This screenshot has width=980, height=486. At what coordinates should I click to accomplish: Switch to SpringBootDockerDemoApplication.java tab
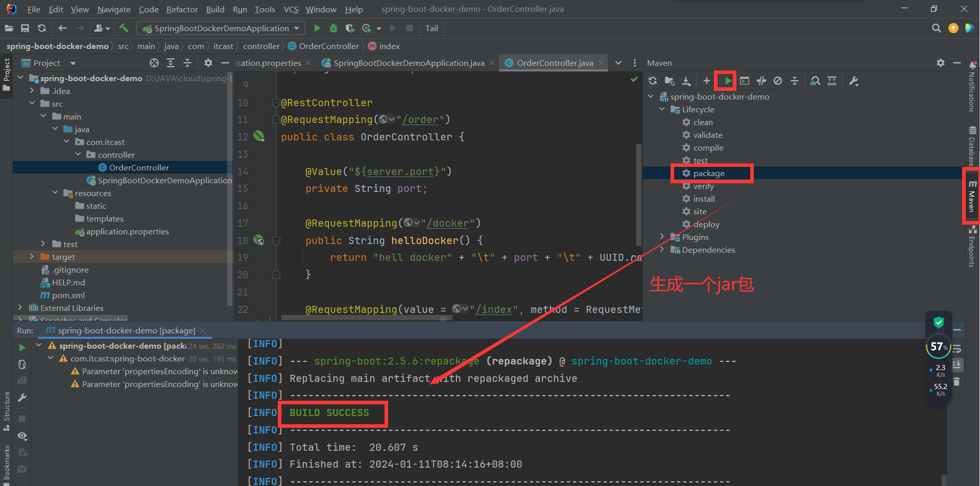409,63
